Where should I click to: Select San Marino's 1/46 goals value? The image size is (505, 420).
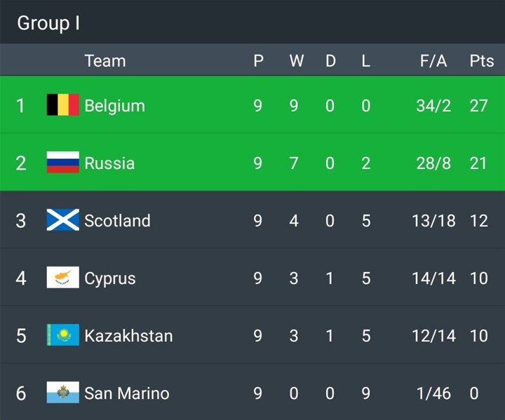pos(433,393)
